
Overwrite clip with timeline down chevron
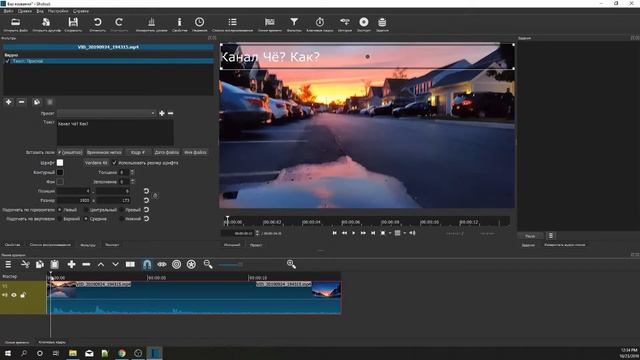pos(116,264)
